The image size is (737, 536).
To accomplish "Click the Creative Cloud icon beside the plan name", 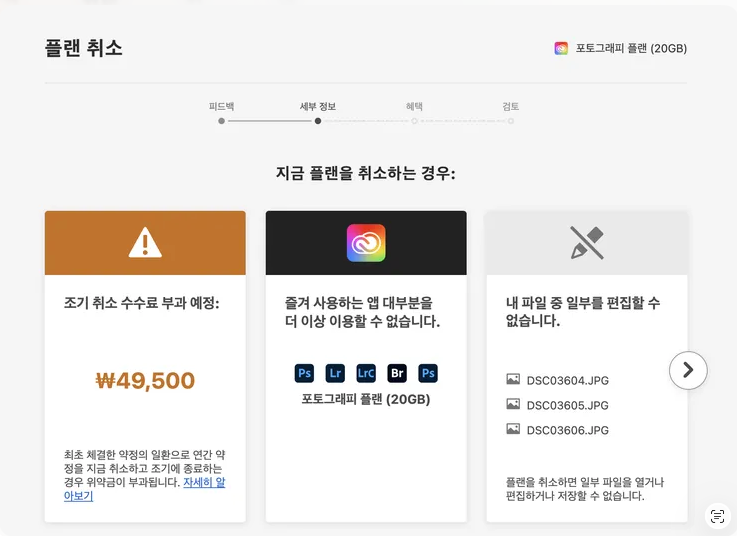I will click(x=561, y=48).
